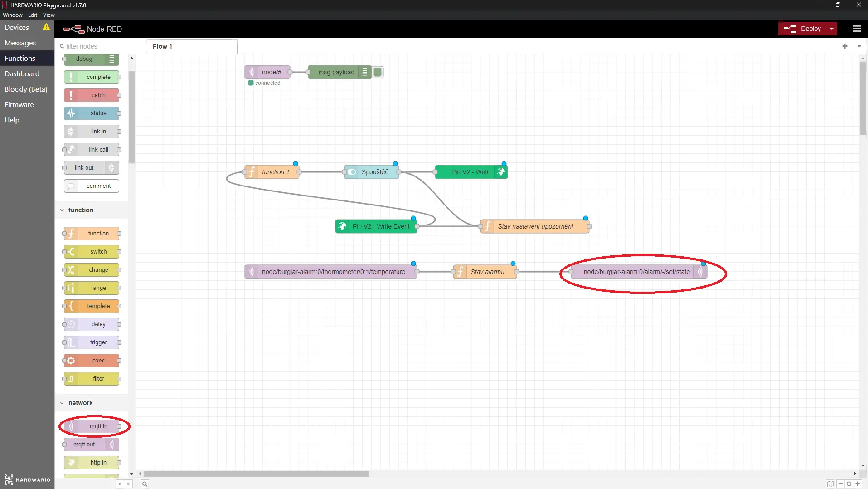Open the Deploy options dropdown arrow
The height and width of the screenshot is (489, 868).
(832, 29)
